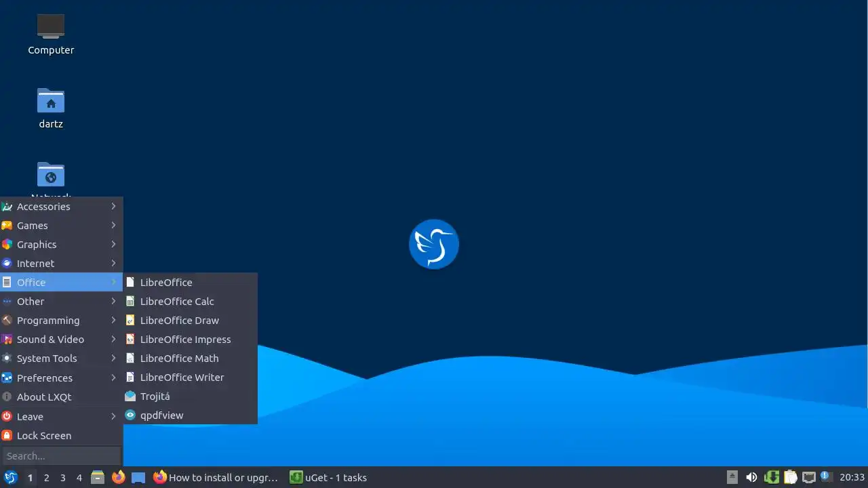The width and height of the screenshot is (868, 488).
Task: Open the Trojitá mail client
Action: [190, 396]
